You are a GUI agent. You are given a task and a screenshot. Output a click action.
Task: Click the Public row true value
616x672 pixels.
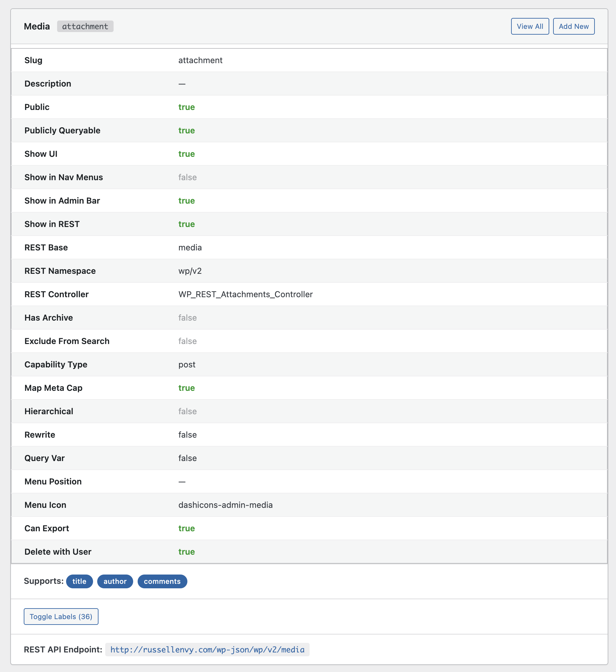coord(186,107)
